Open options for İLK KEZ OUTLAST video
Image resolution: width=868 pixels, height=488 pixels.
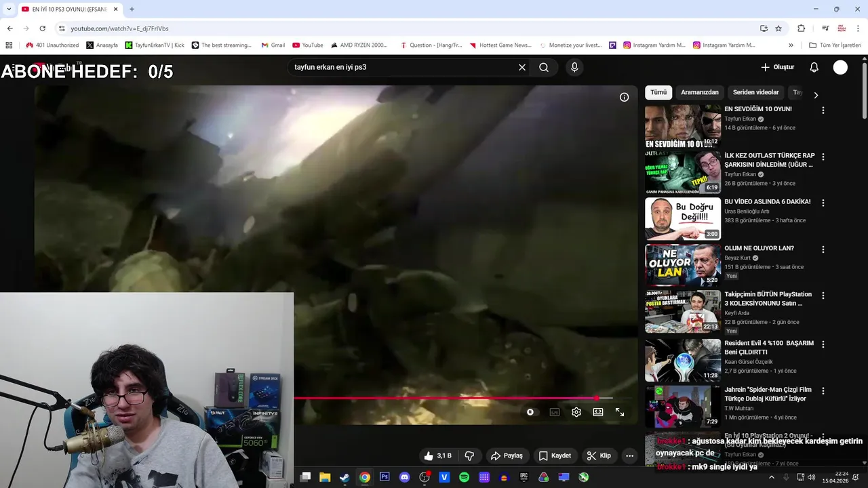tap(823, 157)
